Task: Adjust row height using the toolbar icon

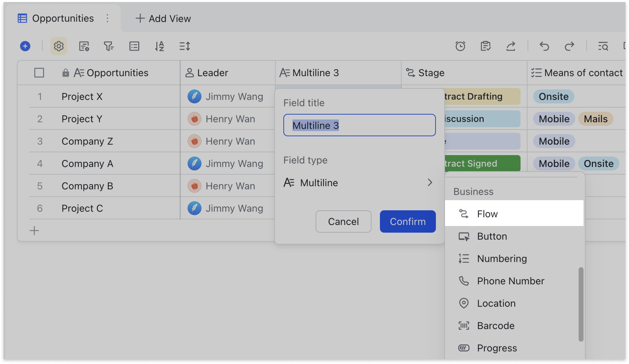Action: (x=185, y=46)
